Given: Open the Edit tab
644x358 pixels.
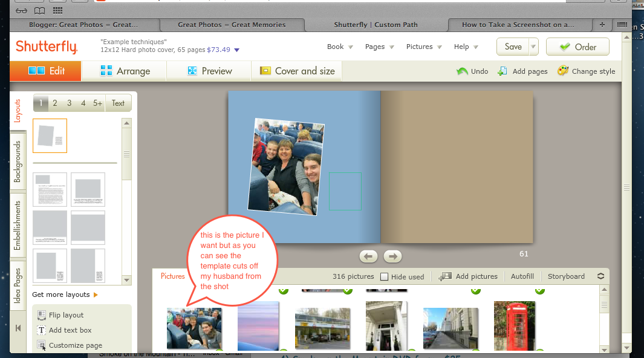Looking at the screenshot, I should click(45, 71).
